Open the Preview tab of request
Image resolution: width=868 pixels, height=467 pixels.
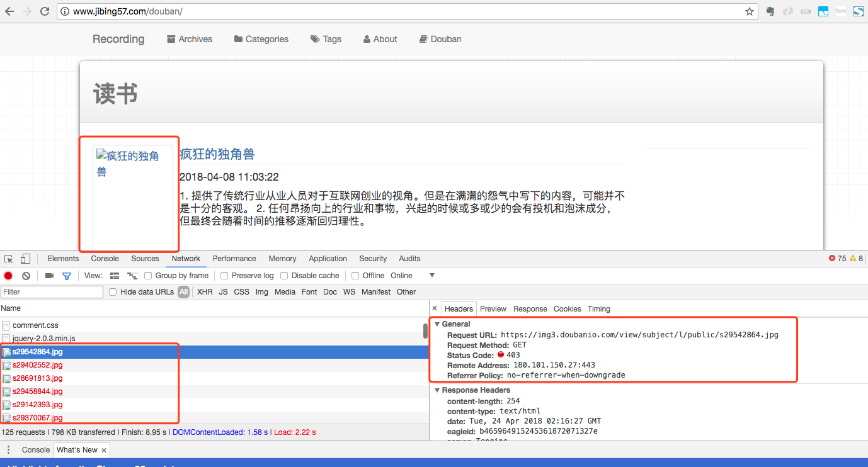click(493, 309)
